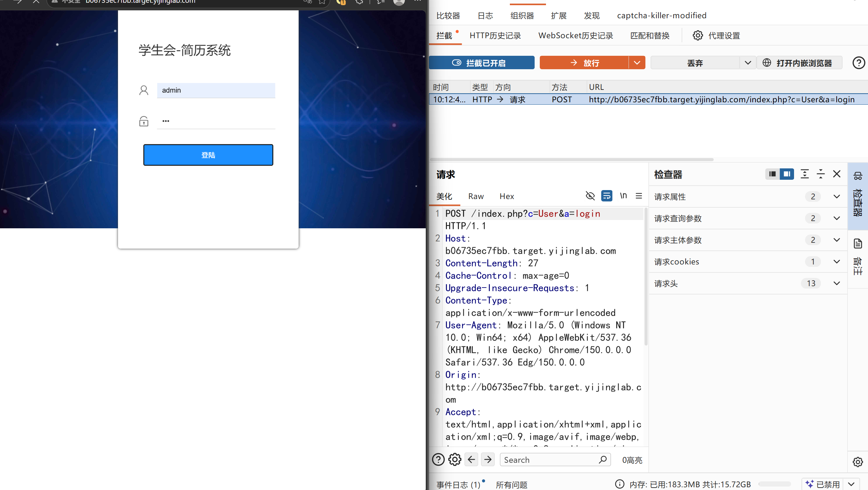Click the collapse all sections icon in inspector
The image size is (868, 490).
click(x=821, y=174)
